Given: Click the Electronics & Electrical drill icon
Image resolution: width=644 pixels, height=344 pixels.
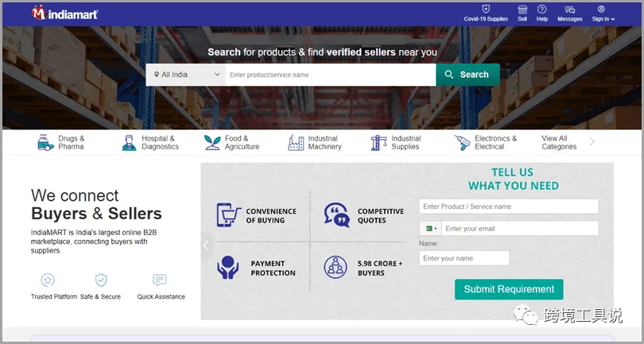Looking at the screenshot, I should click(x=463, y=142).
